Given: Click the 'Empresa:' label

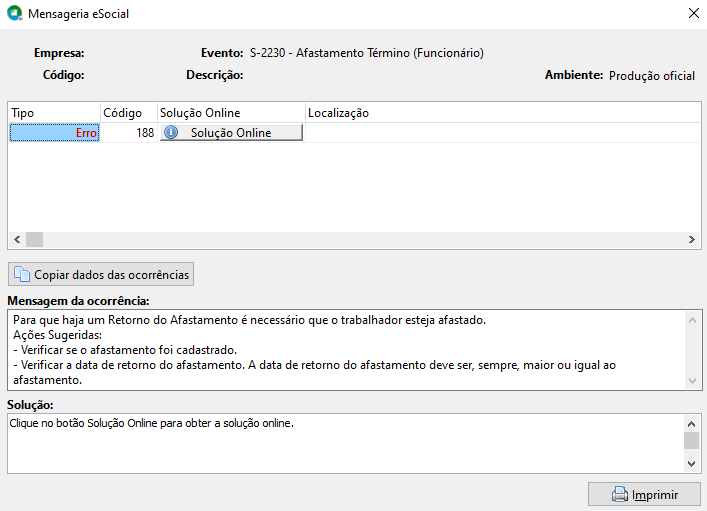Looking at the screenshot, I should [x=59, y=53].
